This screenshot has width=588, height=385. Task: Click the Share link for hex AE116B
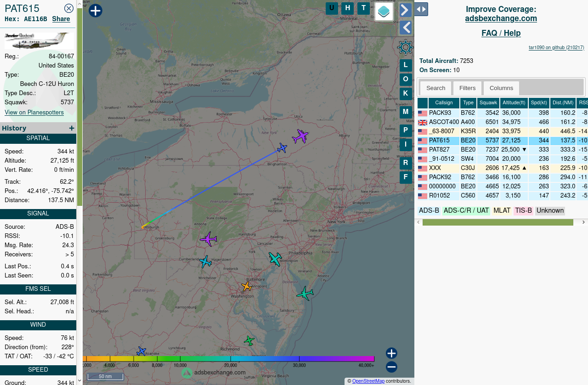(x=61, y=19)
